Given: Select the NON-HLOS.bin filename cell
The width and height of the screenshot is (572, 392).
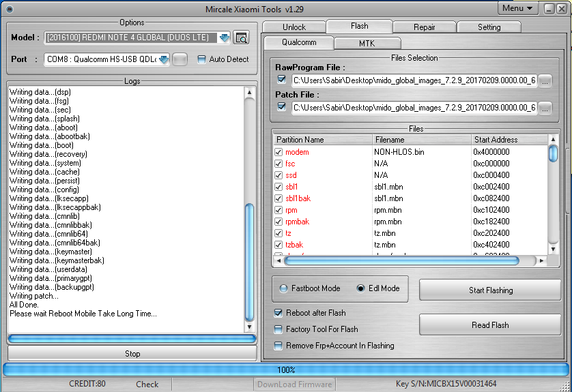Looking at the screenshot, I should (399, 152).
